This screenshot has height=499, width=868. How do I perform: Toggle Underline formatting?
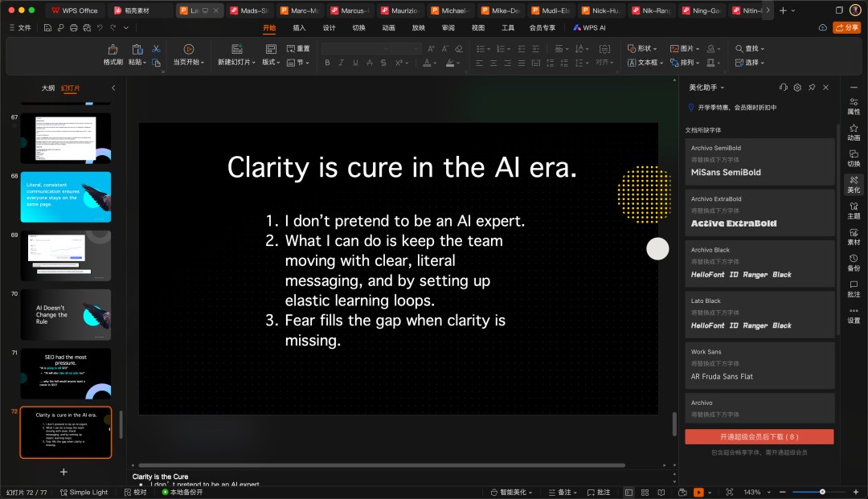[355, 63]
